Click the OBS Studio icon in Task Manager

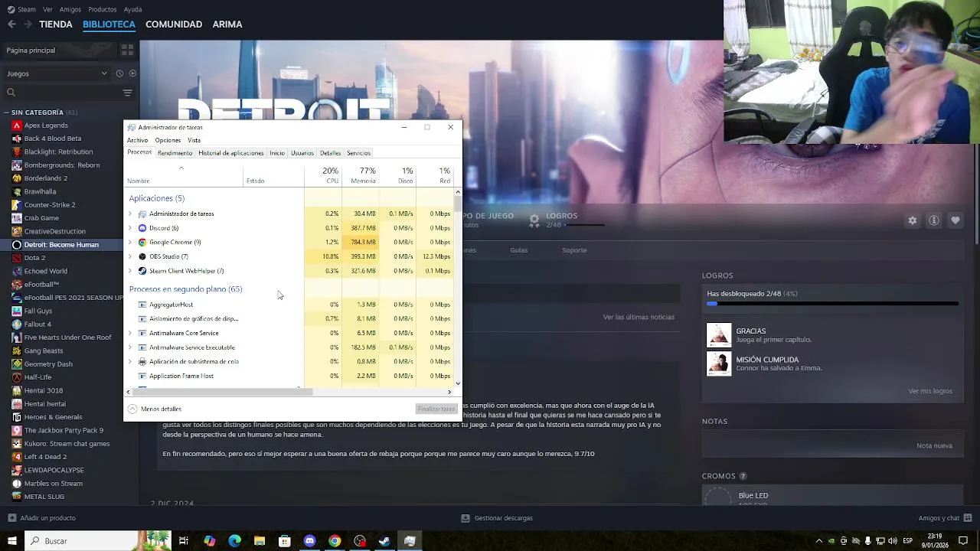pos(142,256)
